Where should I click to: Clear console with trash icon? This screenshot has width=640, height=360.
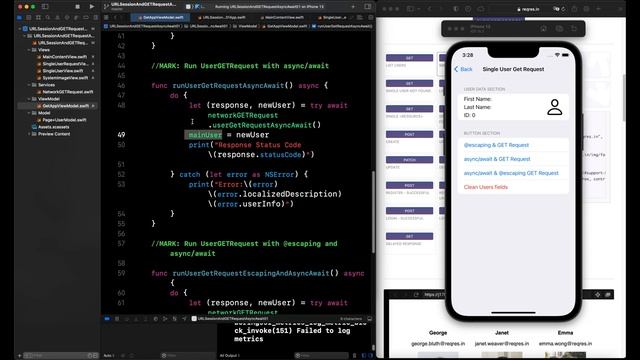pyautogui.click(x=354, y=356)
